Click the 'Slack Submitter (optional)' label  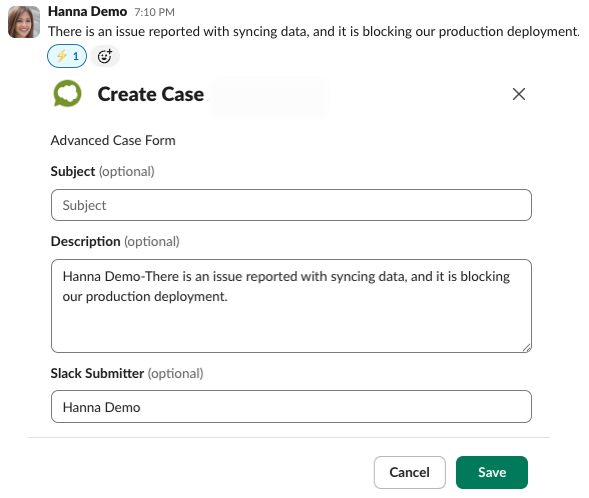(127, 373)
